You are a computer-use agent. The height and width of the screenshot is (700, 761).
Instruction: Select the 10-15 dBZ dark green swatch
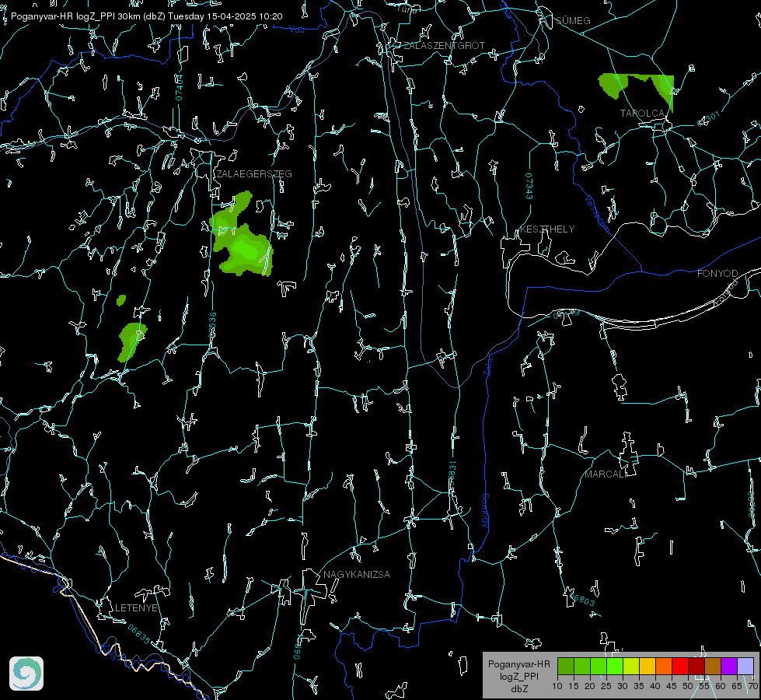[x=566, y=666]
